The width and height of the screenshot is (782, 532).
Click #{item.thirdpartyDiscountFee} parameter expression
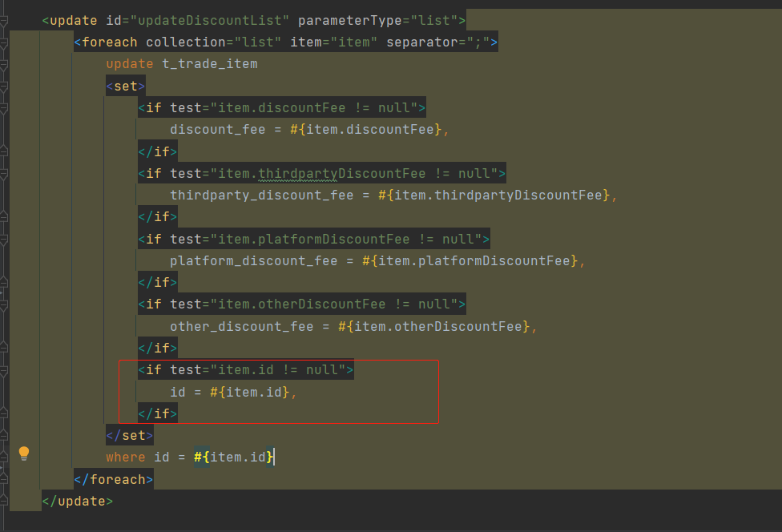point(494,195)
